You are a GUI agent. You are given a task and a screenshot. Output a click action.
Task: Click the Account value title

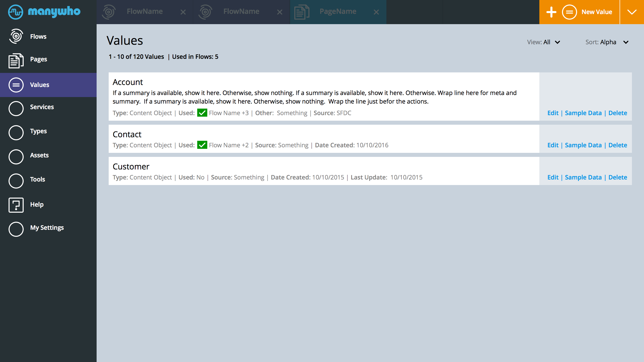pyautogui.click(x=128, y=82)
